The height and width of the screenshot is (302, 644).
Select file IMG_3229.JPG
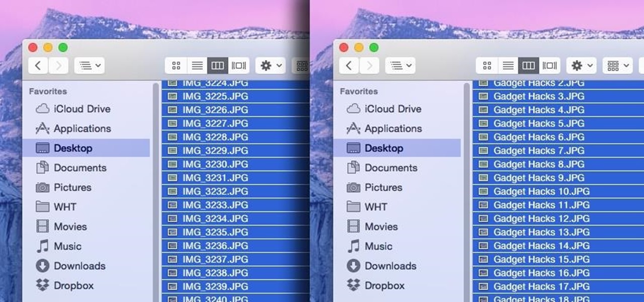click(x=235, y=150)
